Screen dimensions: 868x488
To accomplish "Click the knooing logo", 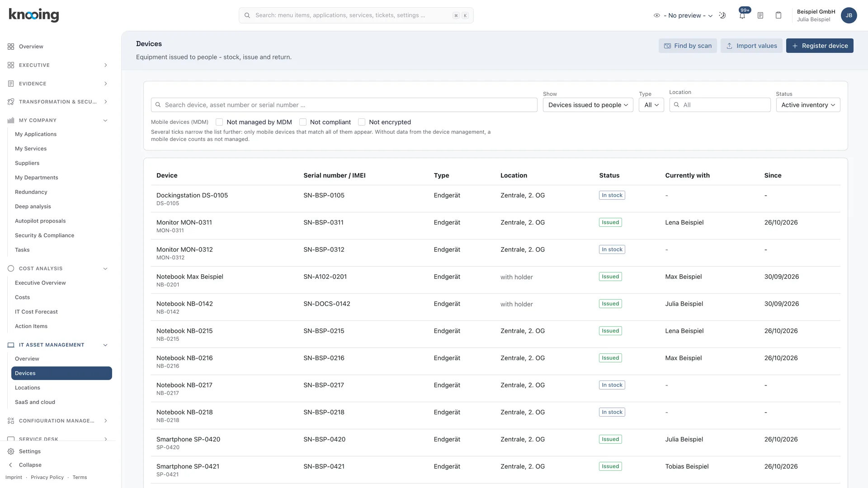I will click(x=34, y=15).
